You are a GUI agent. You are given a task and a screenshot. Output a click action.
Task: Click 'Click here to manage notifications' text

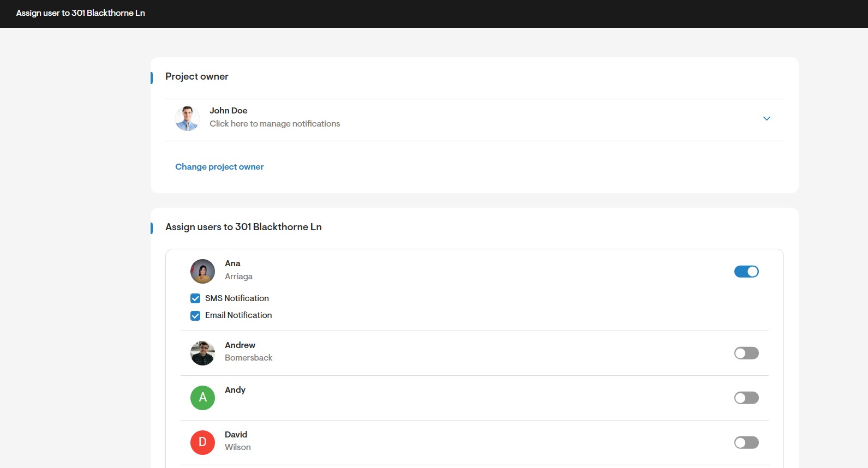click(x=275, y=124)
